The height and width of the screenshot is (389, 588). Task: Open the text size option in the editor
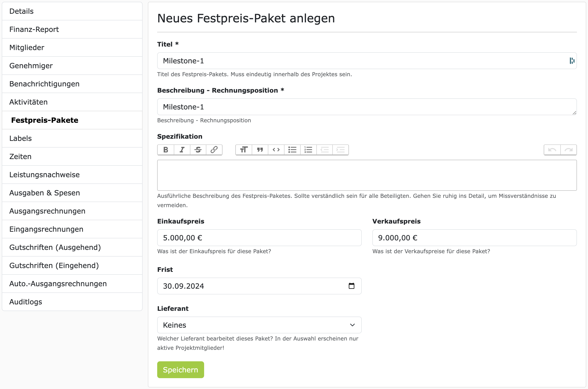pos(244,150)
